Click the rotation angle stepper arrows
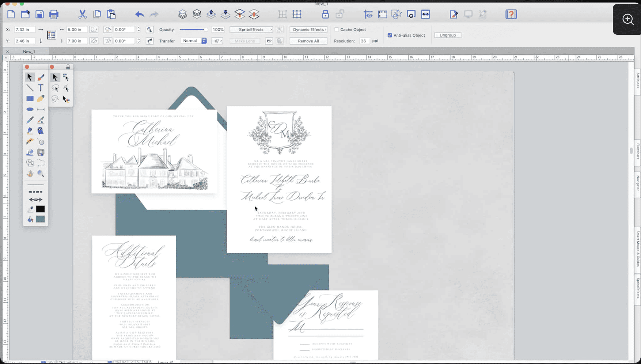 tap(139, 30)
